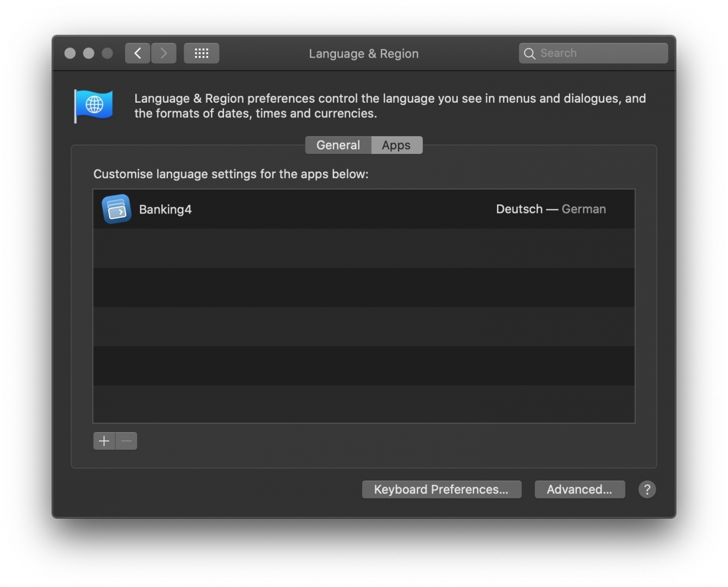Minimize the Language & Region window

(89, 53)
